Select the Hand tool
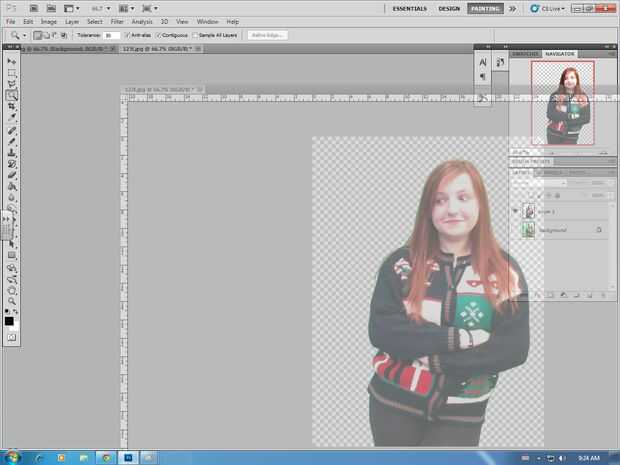The height and width of the screenshot is (465, 620). click(12, 291)
